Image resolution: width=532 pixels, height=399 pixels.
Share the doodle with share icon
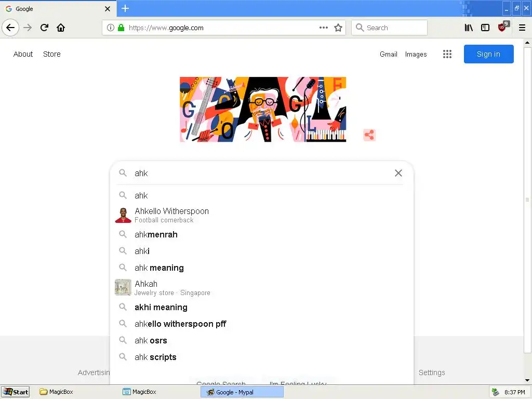click(369, 135)
